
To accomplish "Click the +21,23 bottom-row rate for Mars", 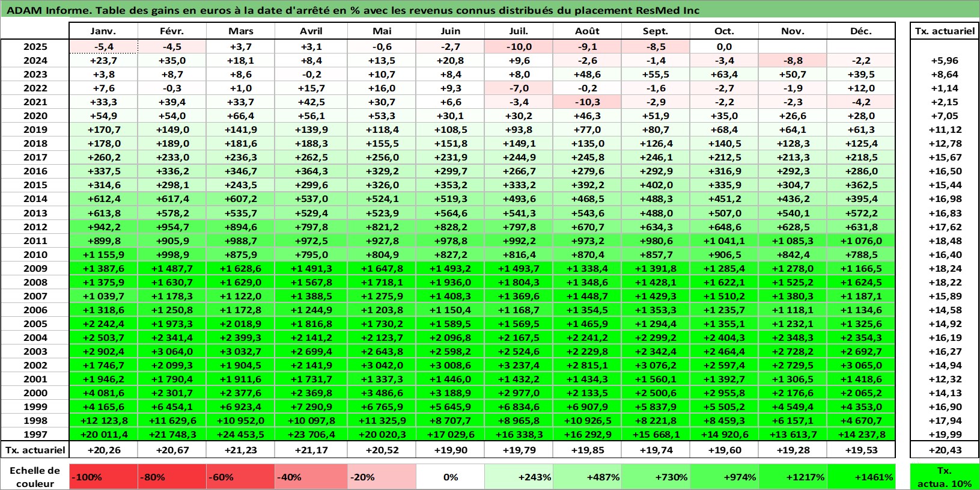I will pos(241,450).
